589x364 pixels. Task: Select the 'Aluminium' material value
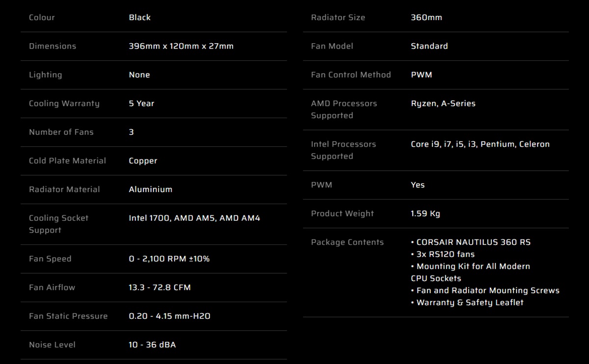[x=151, y=189]
